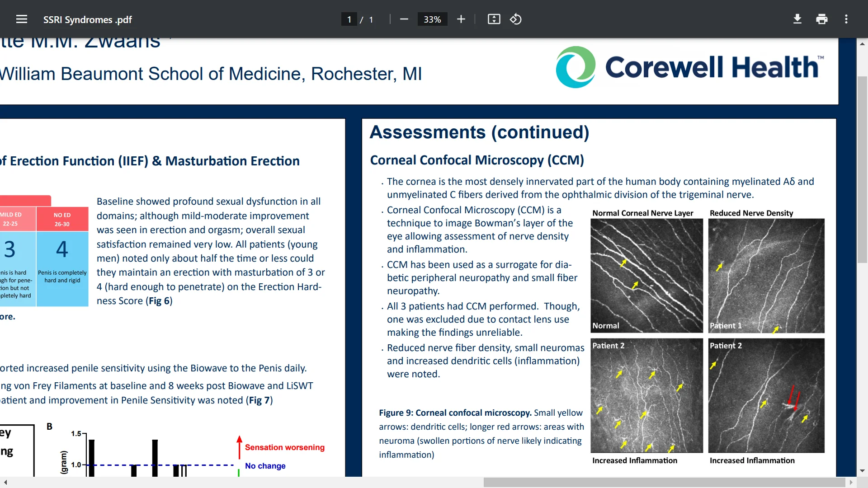The image size is (868, 488).
Task: Click the No change chart label
Action: 265,466
